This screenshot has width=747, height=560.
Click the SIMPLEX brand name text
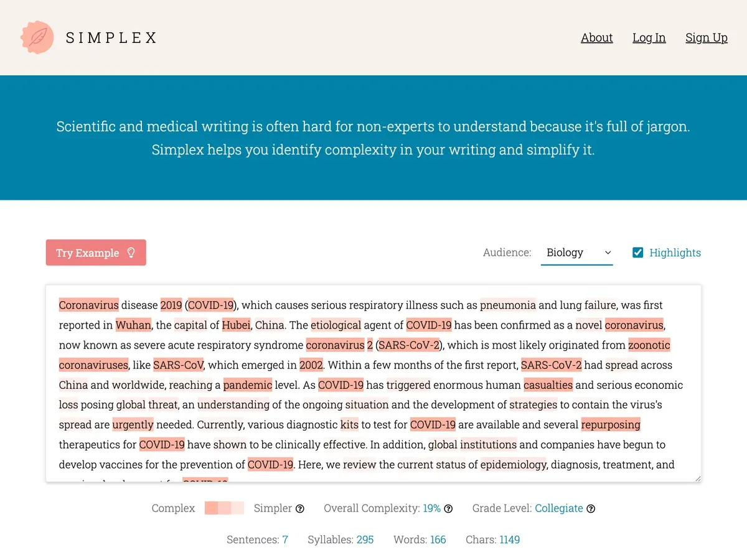(111, 38)
